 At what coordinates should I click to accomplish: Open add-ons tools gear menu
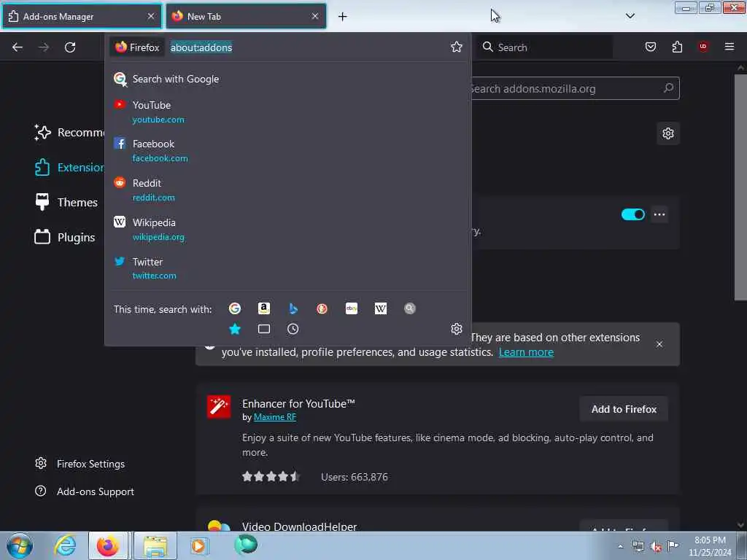[668, 133]
